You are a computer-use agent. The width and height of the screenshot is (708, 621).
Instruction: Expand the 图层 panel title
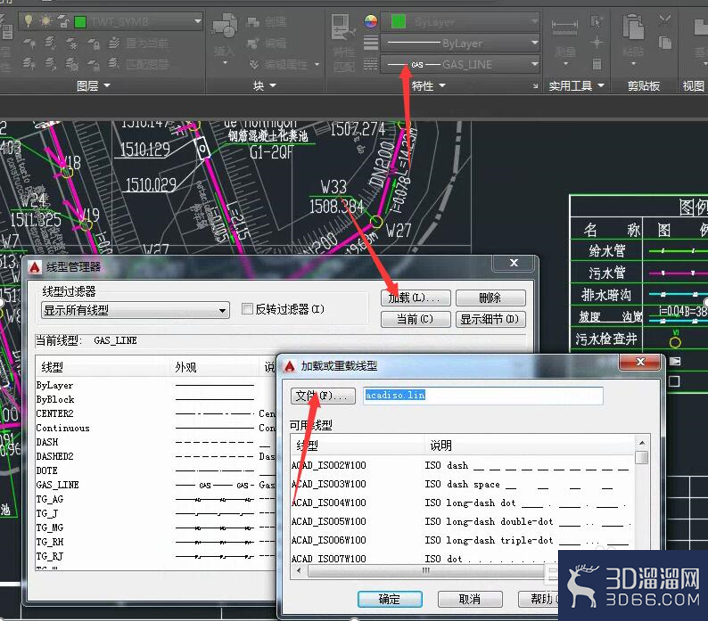[93, 85]
